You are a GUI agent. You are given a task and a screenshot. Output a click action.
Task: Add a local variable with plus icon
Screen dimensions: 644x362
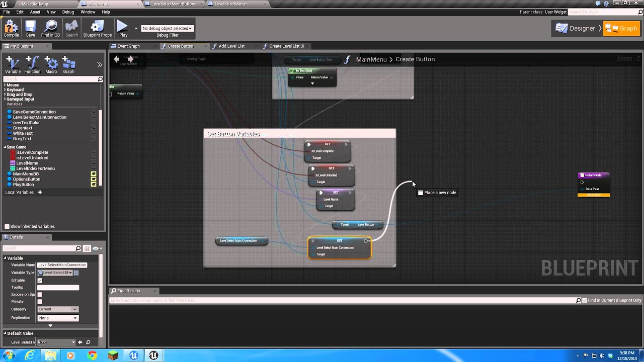coord(40,192)
